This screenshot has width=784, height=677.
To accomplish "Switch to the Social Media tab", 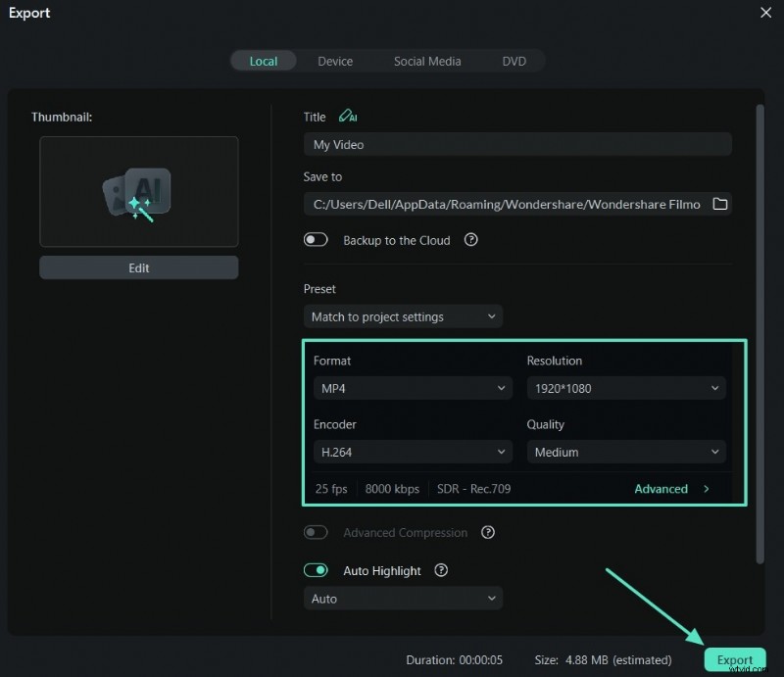I will (427, 61).
